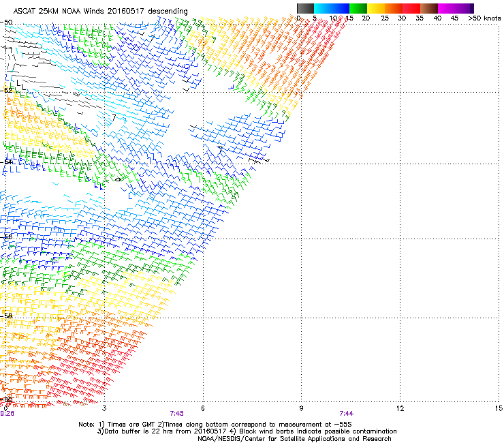The width and height of the screenshot is (504, 443).
Task: Click the 'Times are GMT' note line
Action: pos(215,425)
